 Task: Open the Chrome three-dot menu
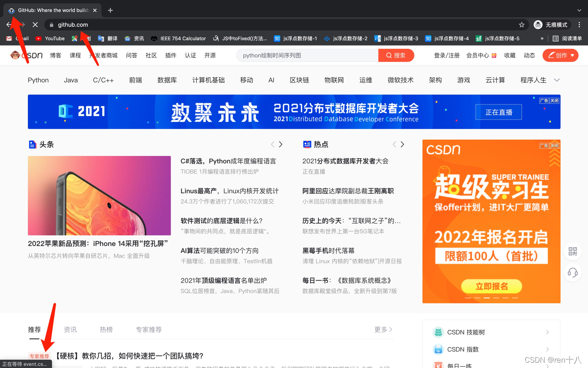point(579,25)
